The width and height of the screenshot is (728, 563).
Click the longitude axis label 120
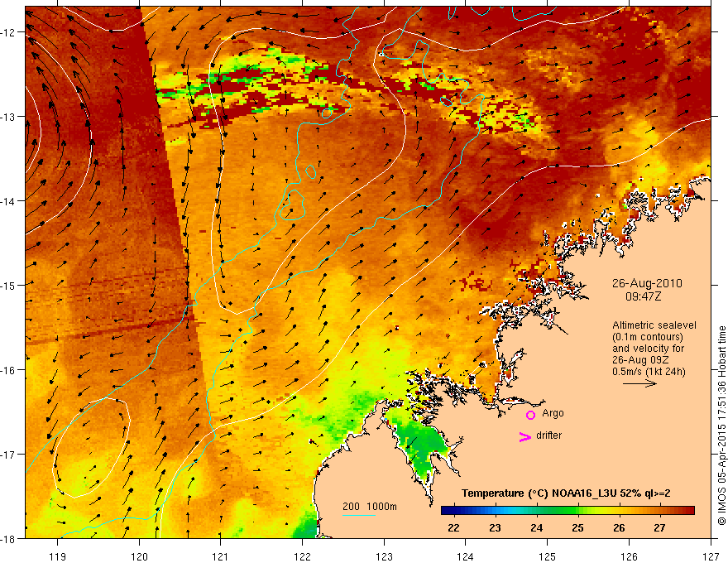[139, 556]
